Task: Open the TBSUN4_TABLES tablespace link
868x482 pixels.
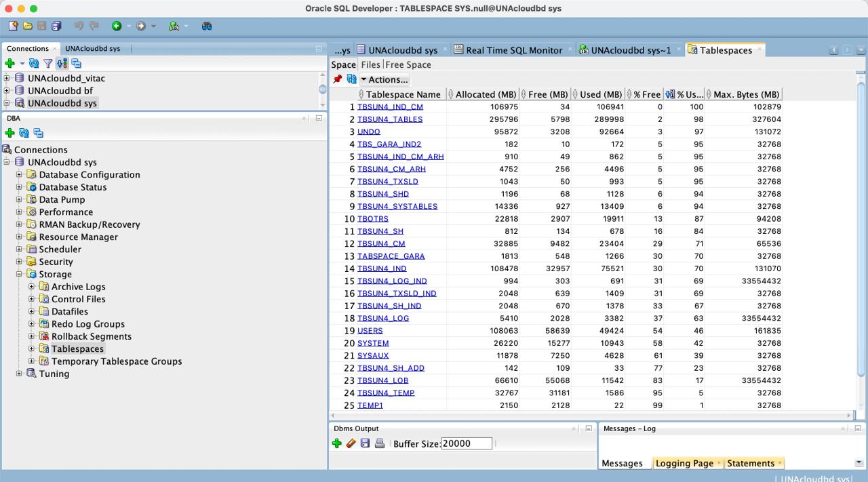Action: click(x=390, y=119)
